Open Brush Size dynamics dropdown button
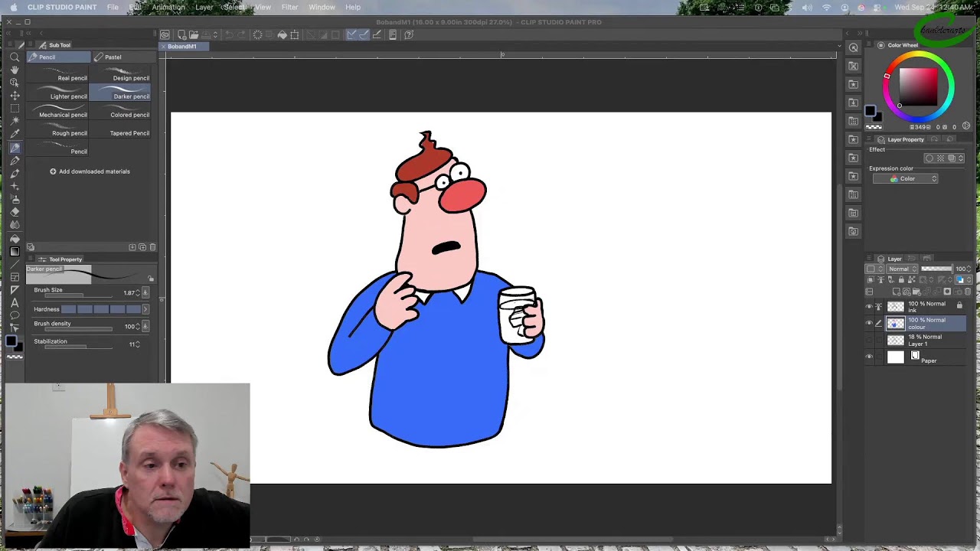The image size is (980, 551). pyautogui.click(x=145, y=292)
